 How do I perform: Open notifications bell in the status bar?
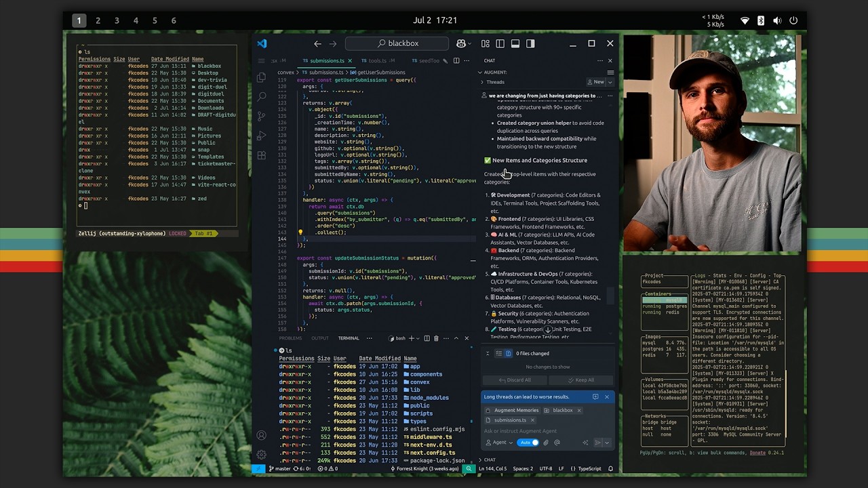[610, 468]
